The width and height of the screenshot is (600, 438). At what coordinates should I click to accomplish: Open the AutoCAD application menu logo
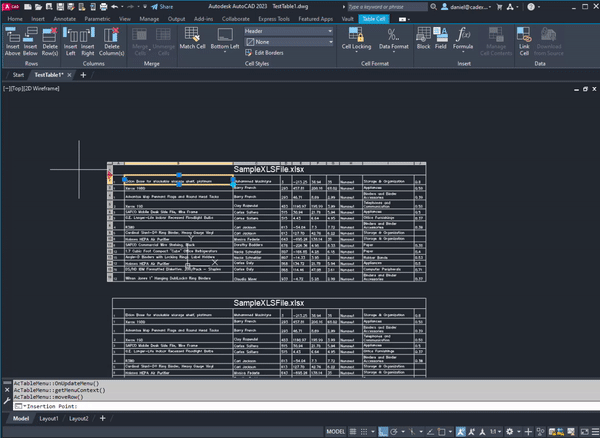click(11, 7)
